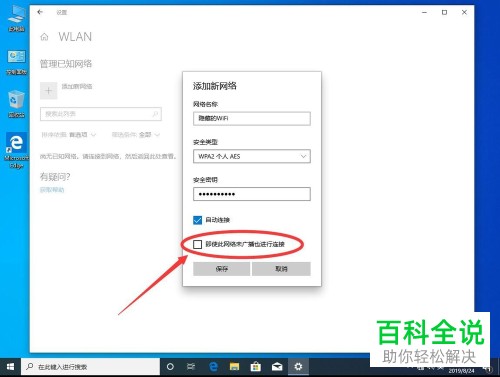Viewport: 500px width, 377px height.
Task: Open Settings home via house icon
Action: [x=44, y=37]
